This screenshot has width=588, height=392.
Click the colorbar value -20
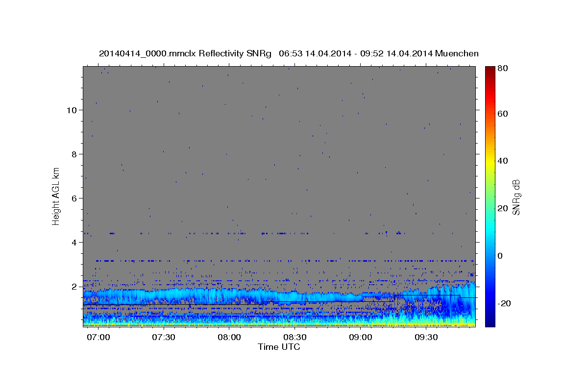[503, 304]
